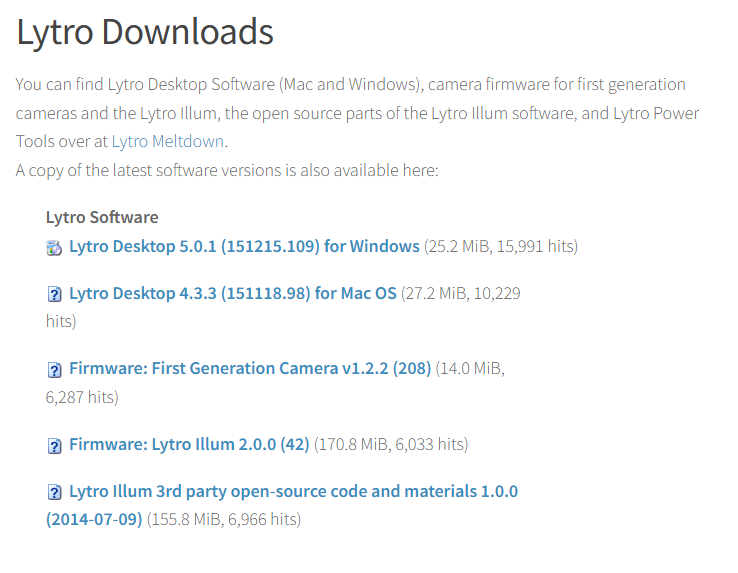
Task: Download Firmware: Lytro Illum 2.0.0 (42)
Action: point(189,444)
